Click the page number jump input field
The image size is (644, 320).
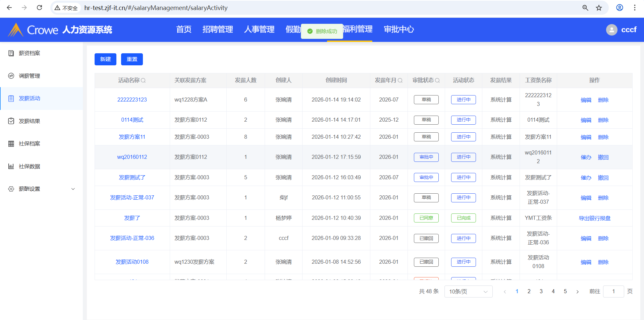click(613, 292)
